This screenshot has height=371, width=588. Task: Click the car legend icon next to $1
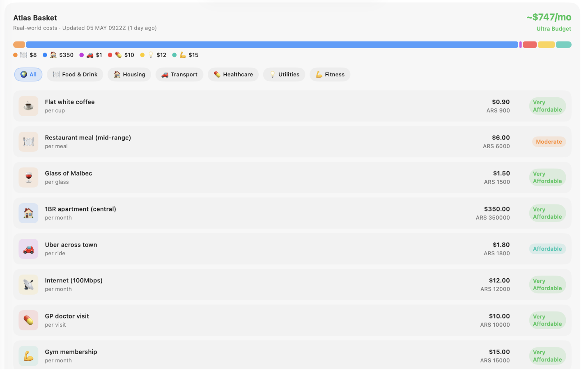(90, 55)
